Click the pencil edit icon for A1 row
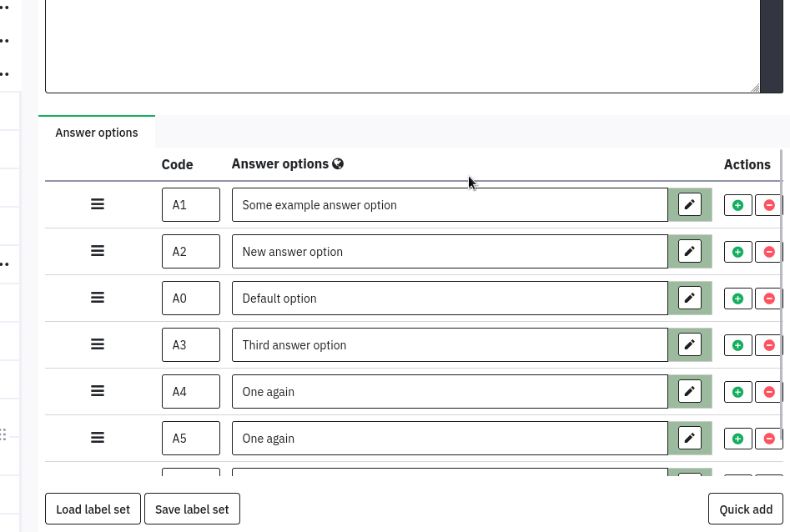 pos(690,205)
